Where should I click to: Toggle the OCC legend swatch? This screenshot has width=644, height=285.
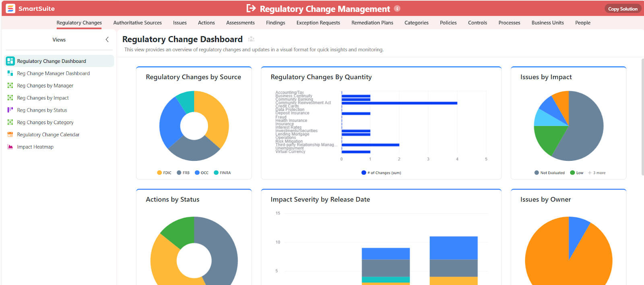point(197,173)
